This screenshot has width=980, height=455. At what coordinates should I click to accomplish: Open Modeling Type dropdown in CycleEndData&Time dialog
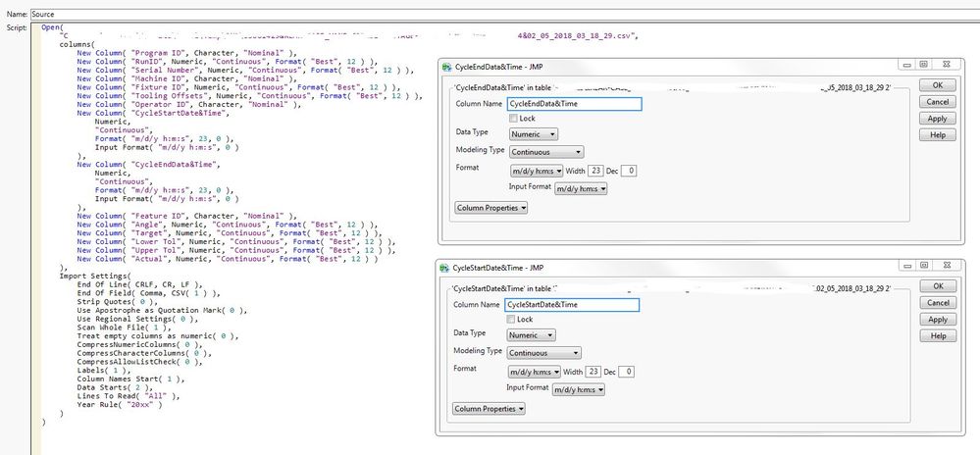[546, 152]
